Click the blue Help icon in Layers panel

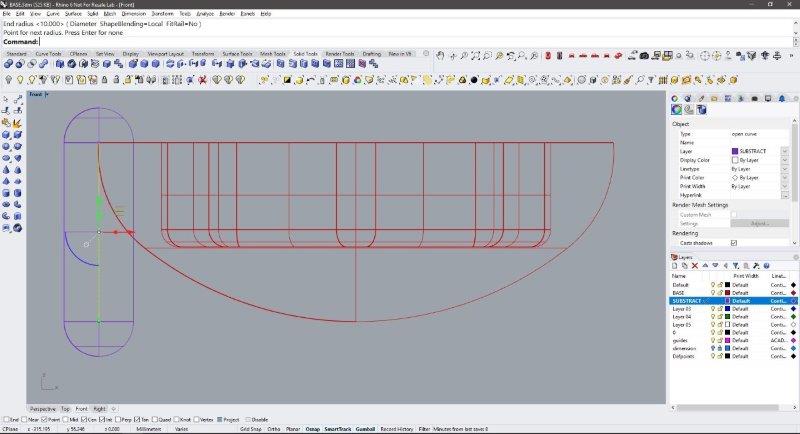766,266
